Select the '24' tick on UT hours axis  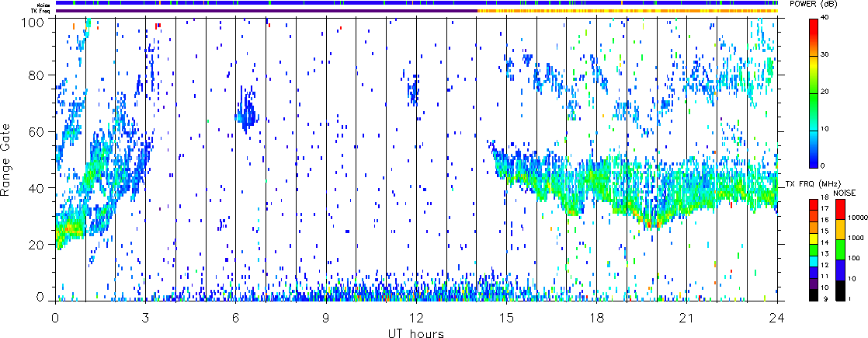[777, 318]
